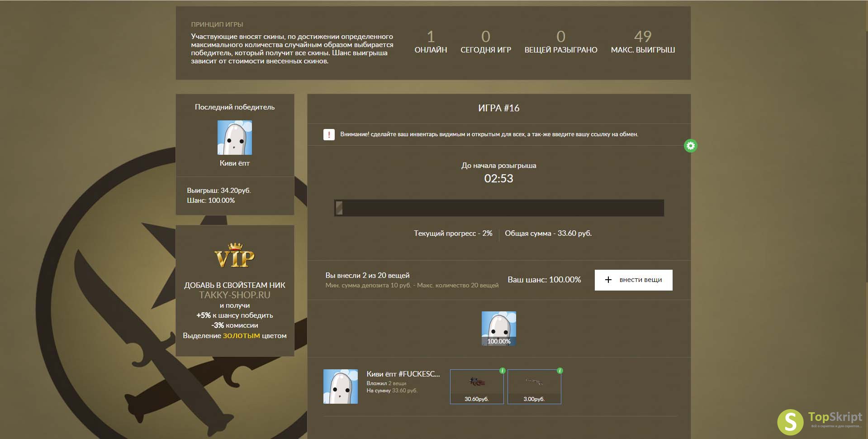868x439 pixels.
Task: Click the Текущий прогресс - 2% text
Action: [x=453, y=234]
